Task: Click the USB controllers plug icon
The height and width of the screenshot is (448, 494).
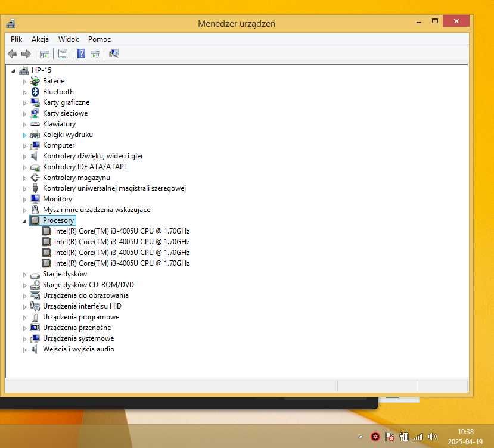Action: pos(35,188)
